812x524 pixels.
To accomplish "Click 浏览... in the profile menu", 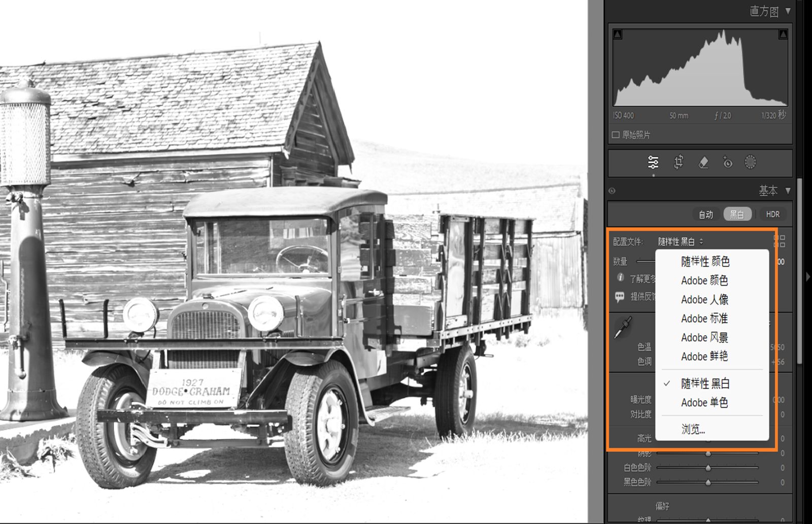I will tap(712, 429).
